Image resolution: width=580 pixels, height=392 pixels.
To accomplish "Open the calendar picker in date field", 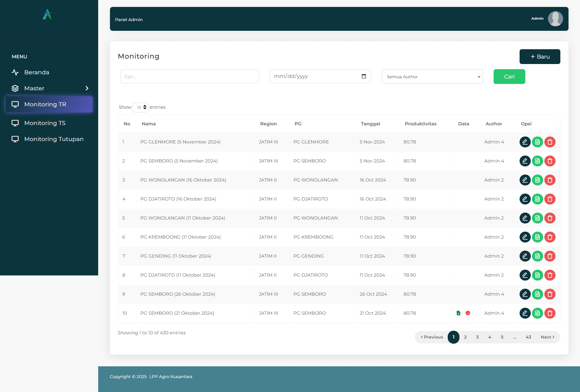I will (x=363, y=76).
